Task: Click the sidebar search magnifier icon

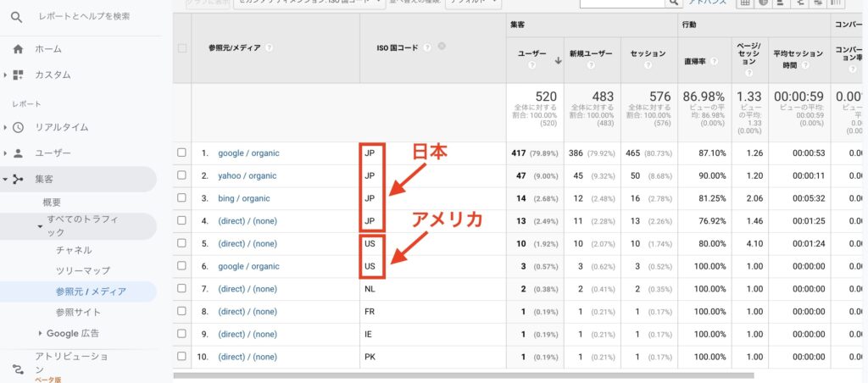Action: (17, 17)
